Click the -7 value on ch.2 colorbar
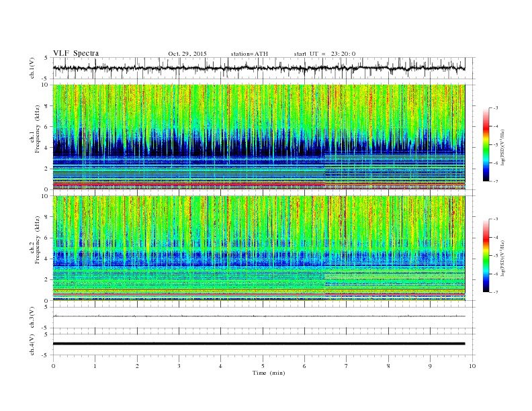Screen dimensions: 532x411 pyautogui.click(x=495, y=292)
